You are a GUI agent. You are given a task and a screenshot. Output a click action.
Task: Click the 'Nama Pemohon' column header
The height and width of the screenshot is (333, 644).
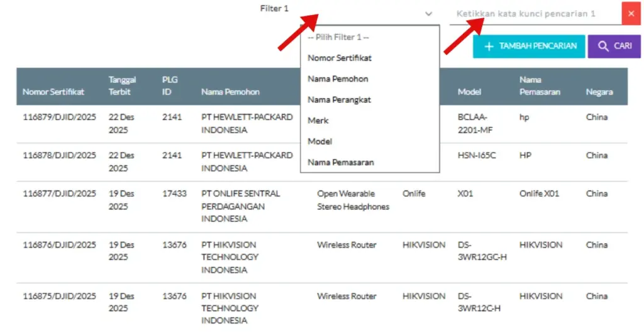click(x=230, y=92)
